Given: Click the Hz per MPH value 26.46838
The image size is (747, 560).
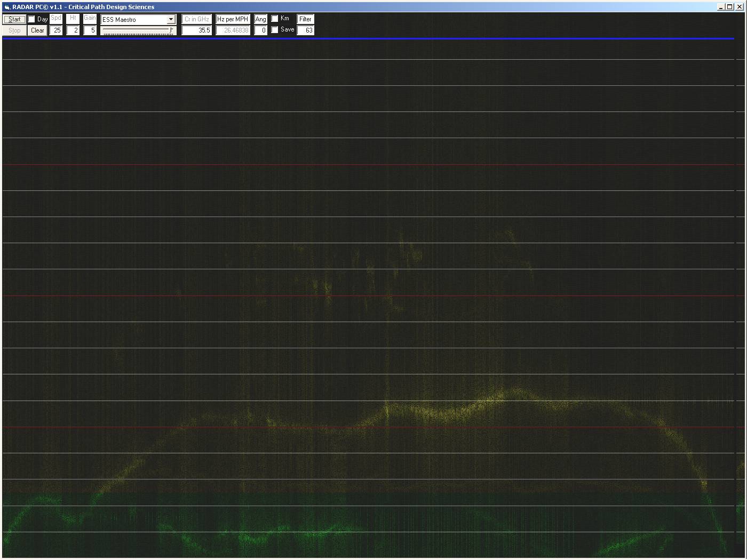Looking at the screenshot, I should (x=233, y=30).
